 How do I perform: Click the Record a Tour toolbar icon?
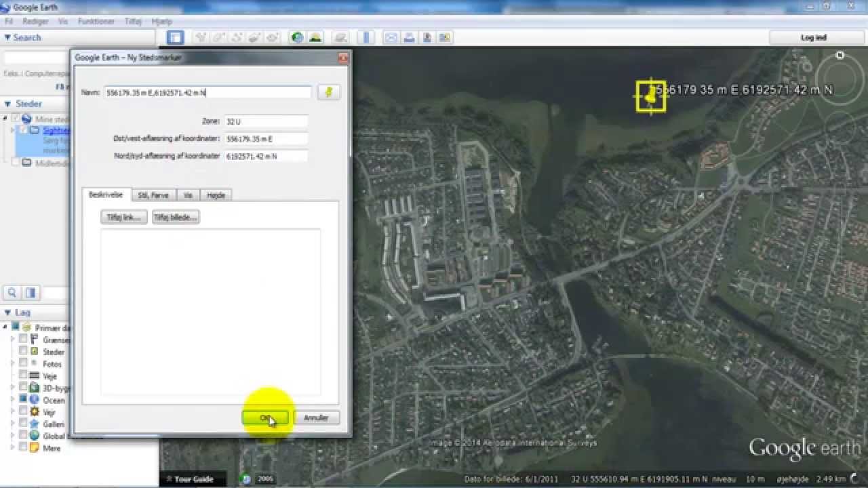[x=272, y=37]
